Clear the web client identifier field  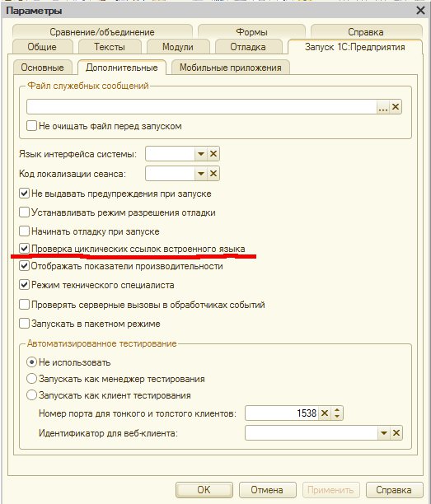396,433
